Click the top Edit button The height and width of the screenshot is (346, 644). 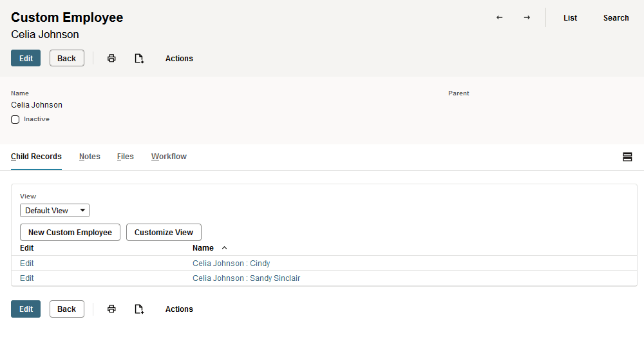26,59
